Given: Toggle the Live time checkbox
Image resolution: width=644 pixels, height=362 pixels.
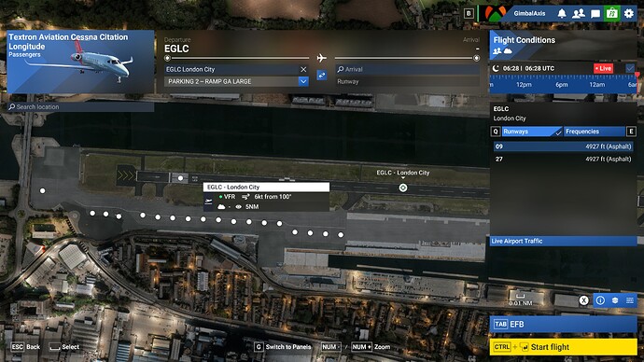Looking at the screenshot, I should (x=630, y=68).
